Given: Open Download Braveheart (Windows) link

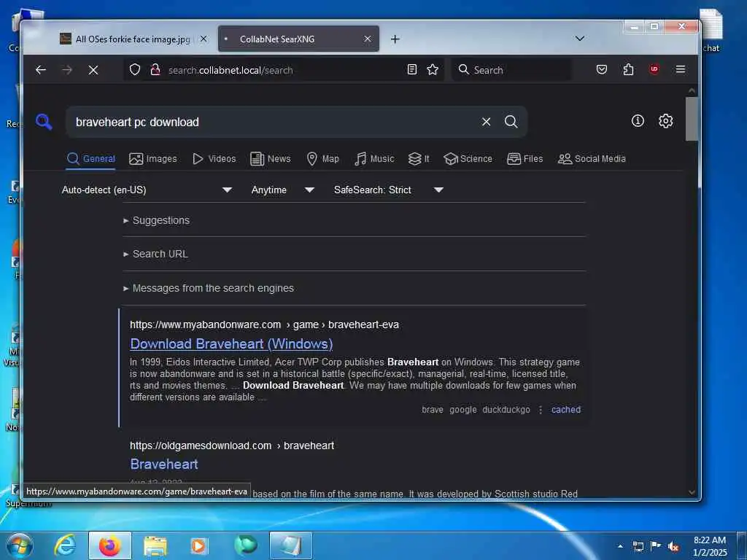Looking at the screenshot, I should [231, 344].
